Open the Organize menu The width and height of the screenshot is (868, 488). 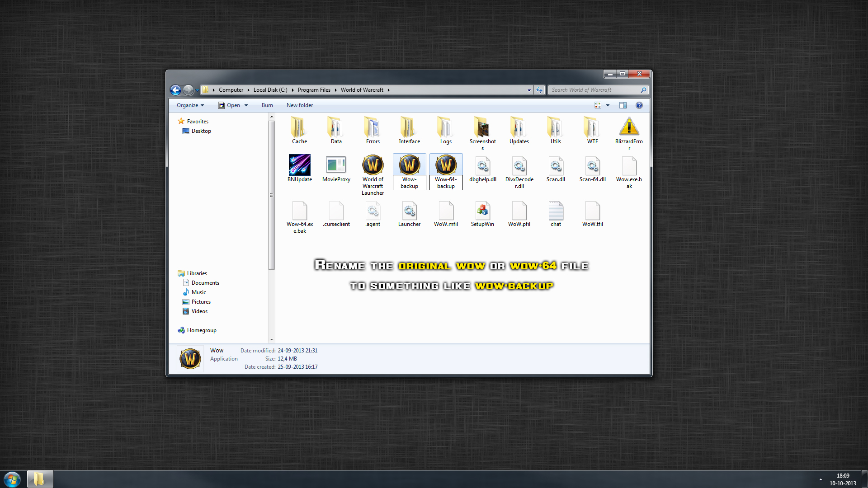[190, 105]
